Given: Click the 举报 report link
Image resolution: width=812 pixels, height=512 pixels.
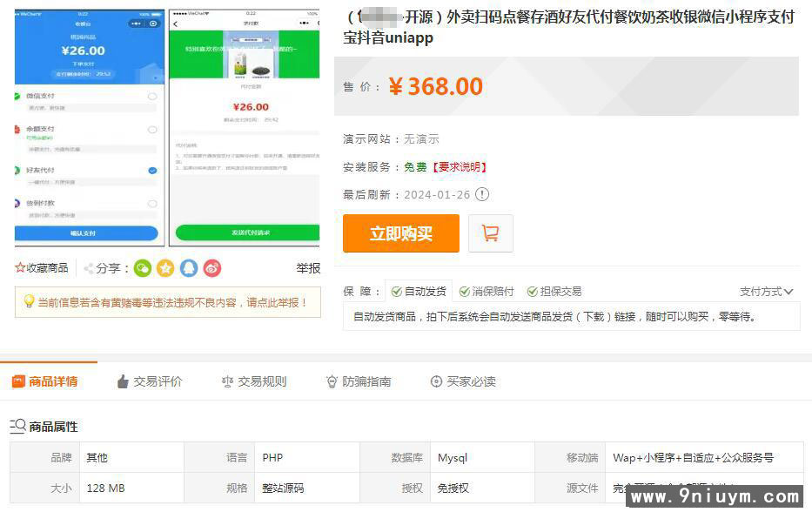Looking at the screenshot, I should click(308, 268).
